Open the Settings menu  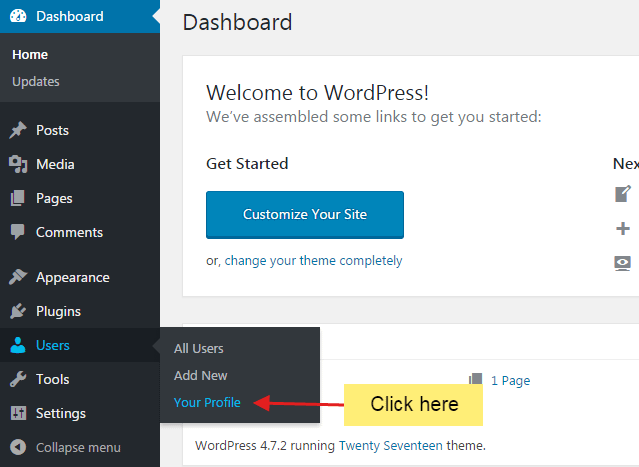(80, 413)
